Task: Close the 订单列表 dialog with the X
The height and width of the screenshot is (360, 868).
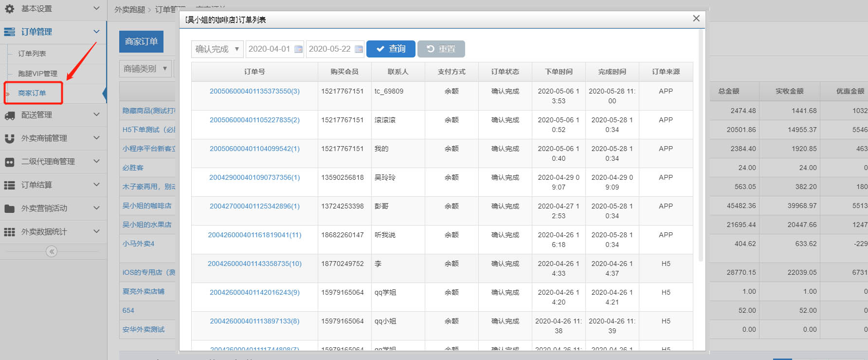Action: (696, 19)
